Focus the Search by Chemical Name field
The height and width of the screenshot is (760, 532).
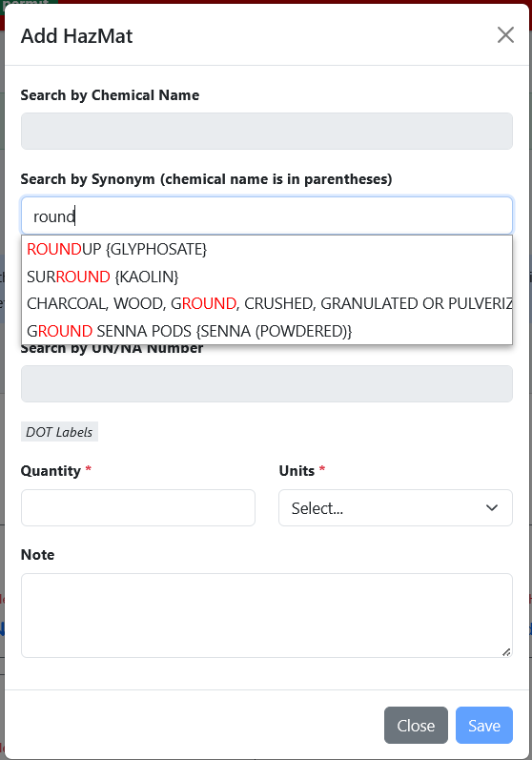pyautogui.click(x=267, y=131)
